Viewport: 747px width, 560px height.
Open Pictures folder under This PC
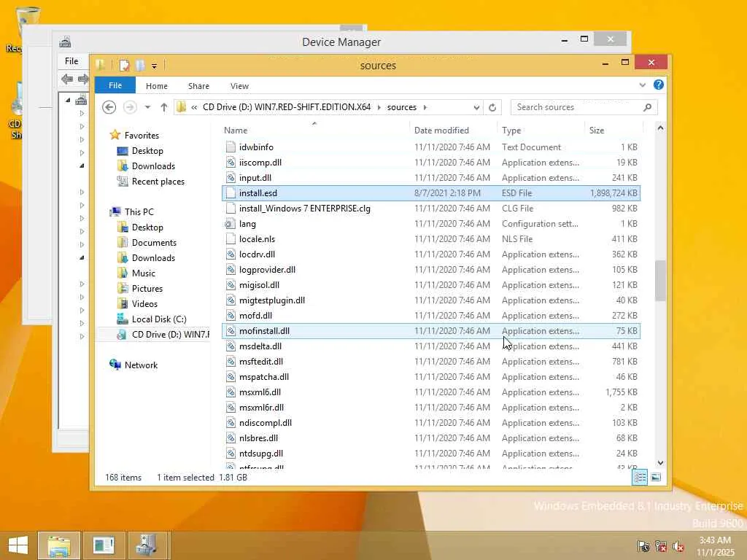tap(147, 289)
